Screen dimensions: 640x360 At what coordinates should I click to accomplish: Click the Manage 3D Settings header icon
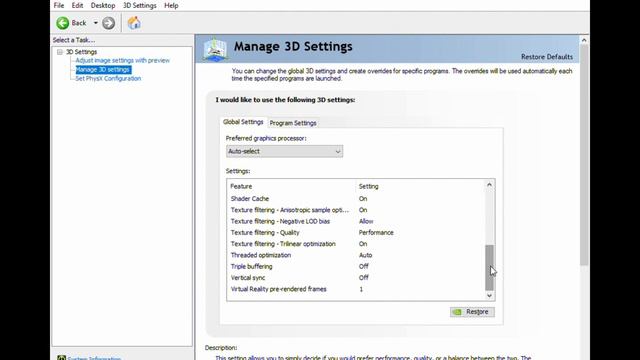[x=215, y=49]
